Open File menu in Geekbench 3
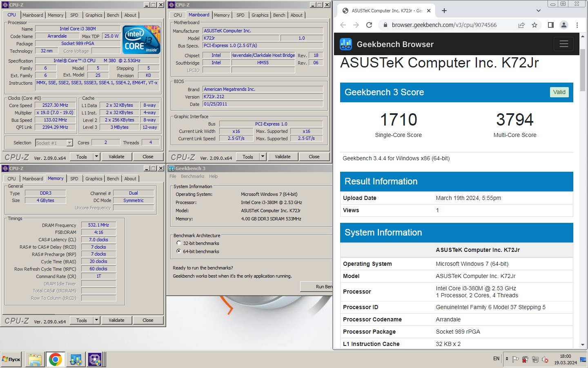Image resolution: width=588 pixels, height=368 pixels. pos(173,176)
